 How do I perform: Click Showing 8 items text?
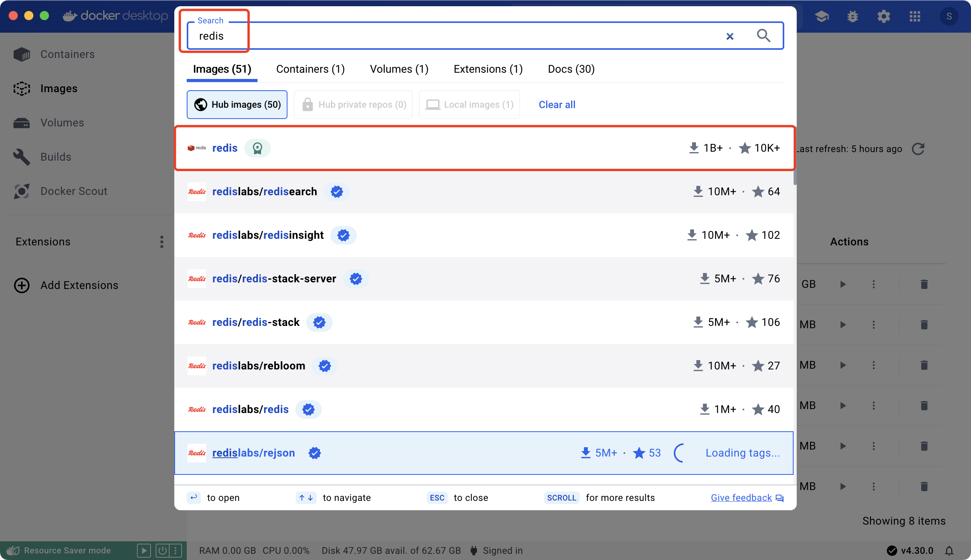904,521
